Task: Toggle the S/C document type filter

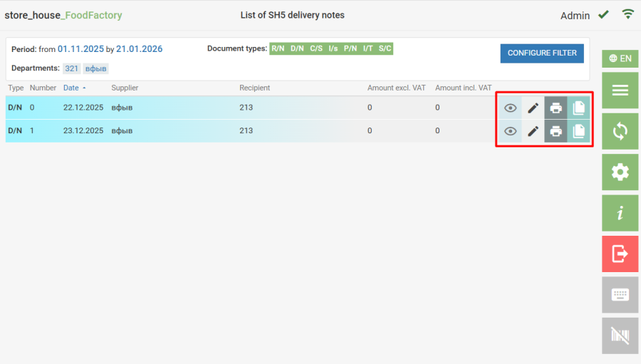Action: [385, 49]
